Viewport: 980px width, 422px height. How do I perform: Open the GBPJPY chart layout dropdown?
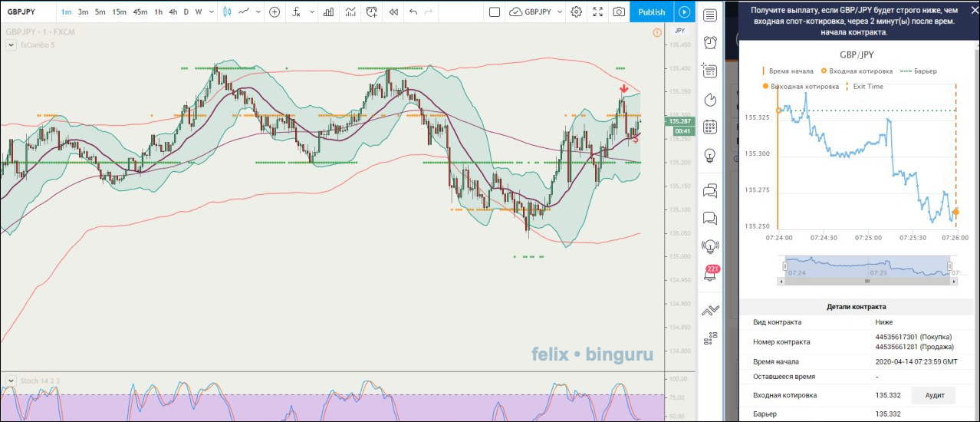(537, 12)
